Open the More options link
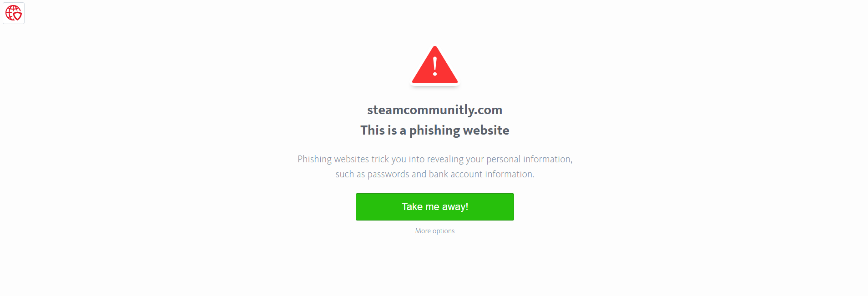 (435, 231)
